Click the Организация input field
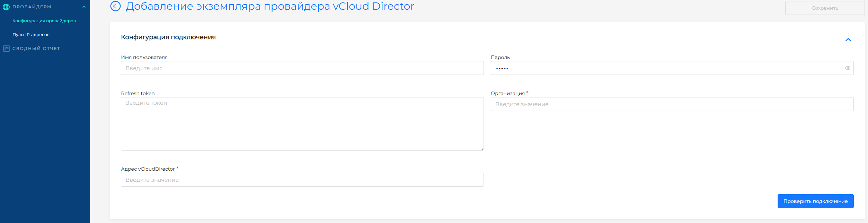The height and width of the screenshot is (223, 868). point(672,104)
